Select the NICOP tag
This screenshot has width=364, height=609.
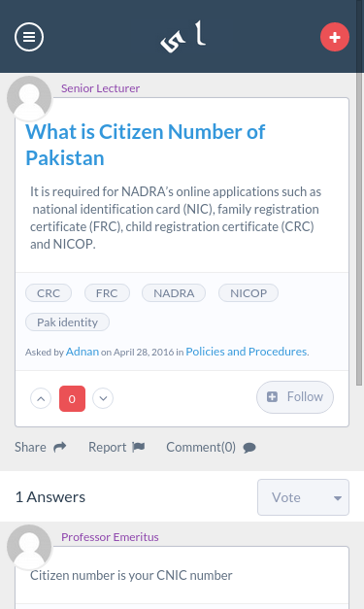(x=248, y=293)
